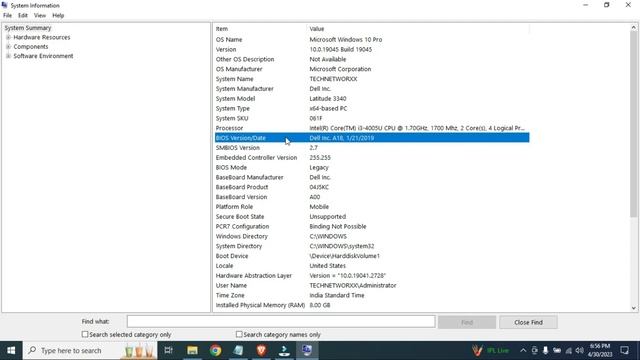
Task: Open the notification center
Action: point(624,350)
